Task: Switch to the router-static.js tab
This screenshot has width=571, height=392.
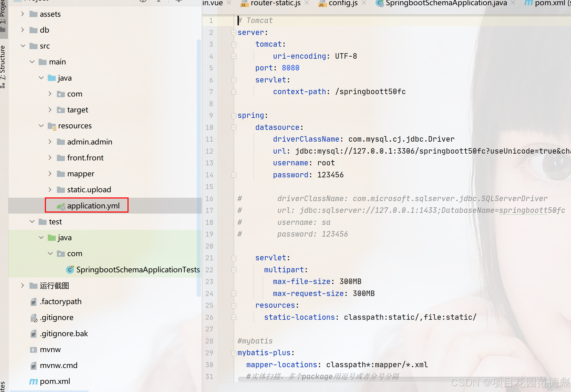Action: pos(275,3)
